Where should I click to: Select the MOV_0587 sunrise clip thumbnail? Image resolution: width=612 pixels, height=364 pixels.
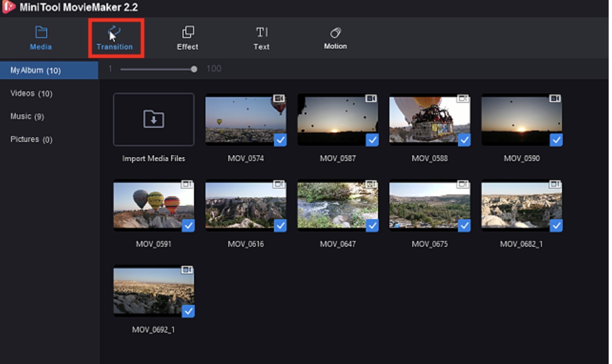tap(338, 119)
